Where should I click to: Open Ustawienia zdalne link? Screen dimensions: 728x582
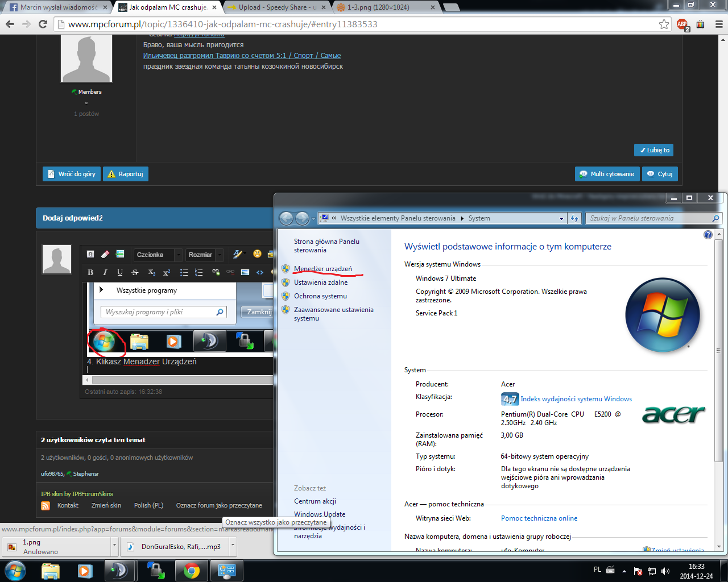pyautogui.click(x=321, y=282)
